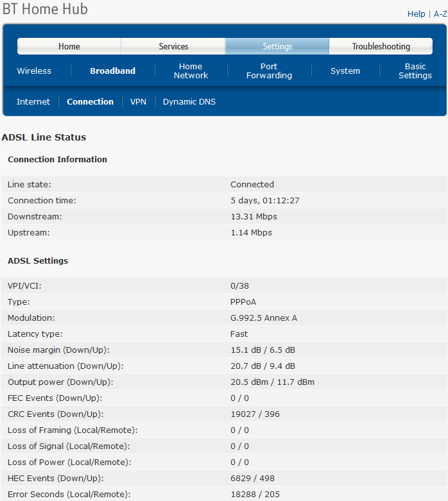Click type value 'PPPoA'
Viewport: 448px width, 501px height.
[x=243, y=301]
